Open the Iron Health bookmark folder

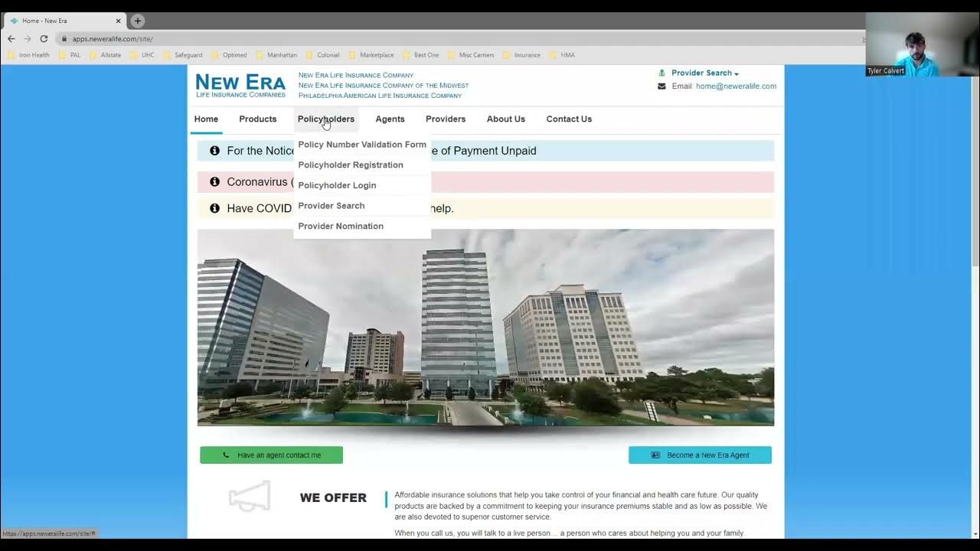point(29,55)
